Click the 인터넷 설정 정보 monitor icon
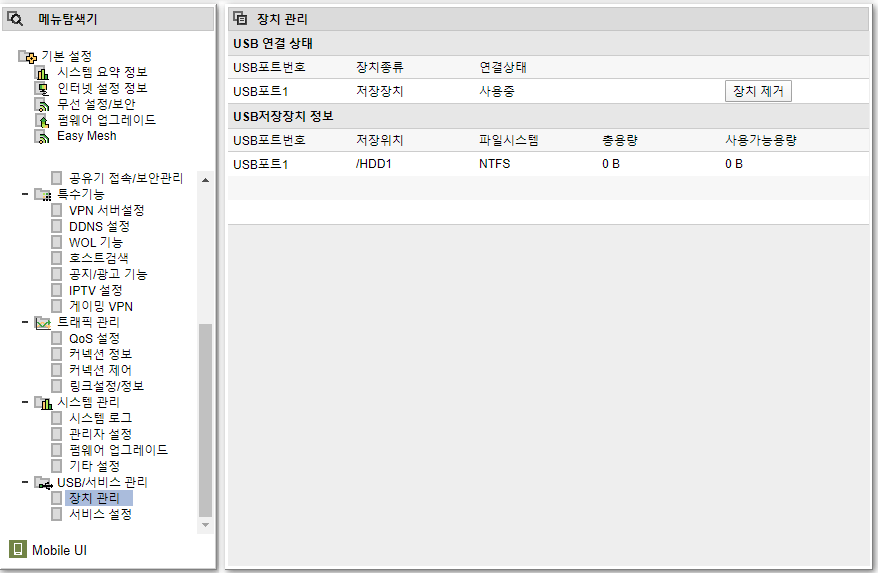This screenshot has width=878, height=573. click(42, 88)
